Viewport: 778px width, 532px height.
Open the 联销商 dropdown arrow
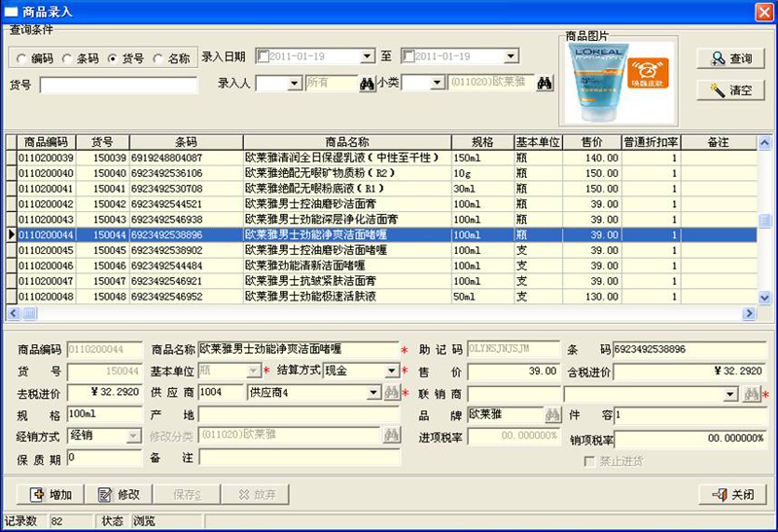tap(730, 395)
